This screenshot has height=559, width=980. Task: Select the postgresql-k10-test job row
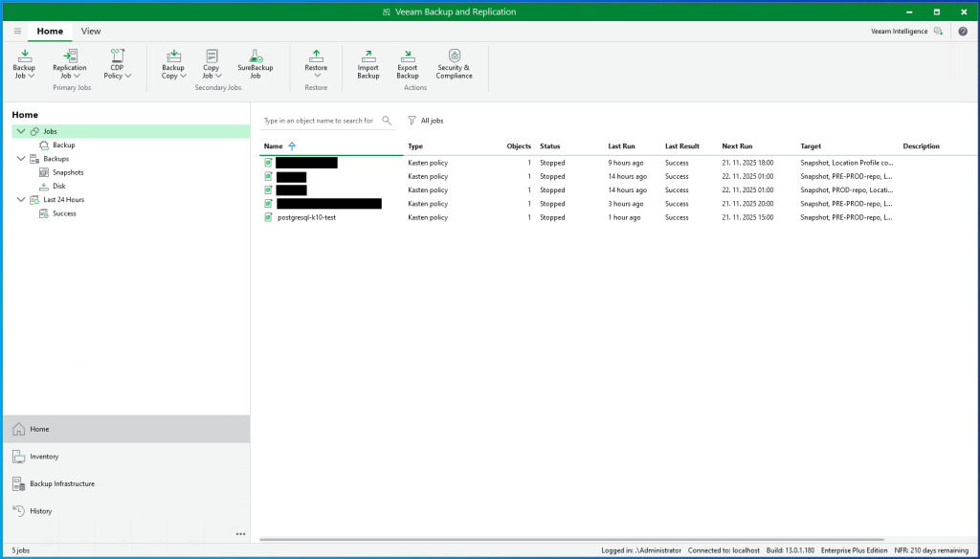(x=306, y=217)
